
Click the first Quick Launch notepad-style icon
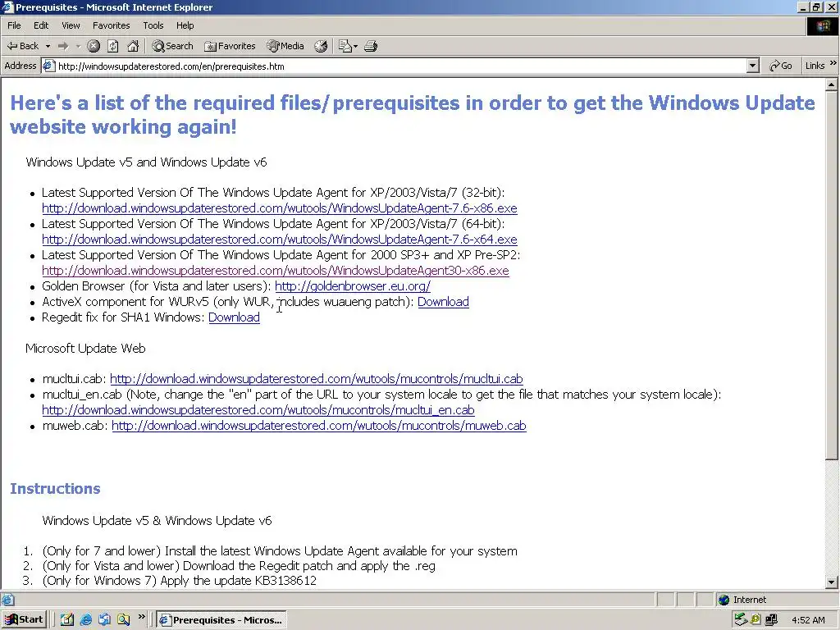coord(67,620)
